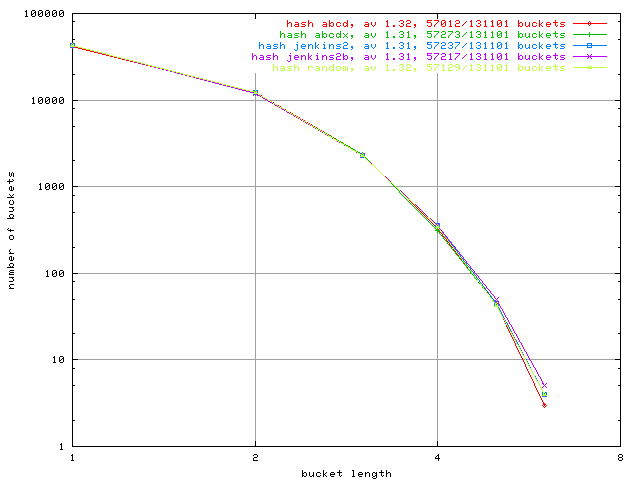This screenshot has width=640, height=480.
Task: Click the 10 y-axis tick label
Action: click(58, 360)
